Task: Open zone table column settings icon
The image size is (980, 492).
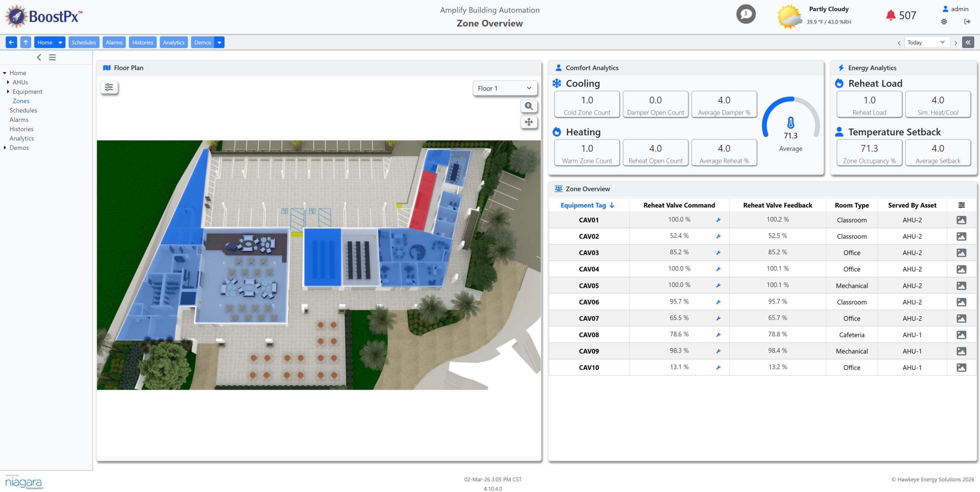Action: (961, 205)
